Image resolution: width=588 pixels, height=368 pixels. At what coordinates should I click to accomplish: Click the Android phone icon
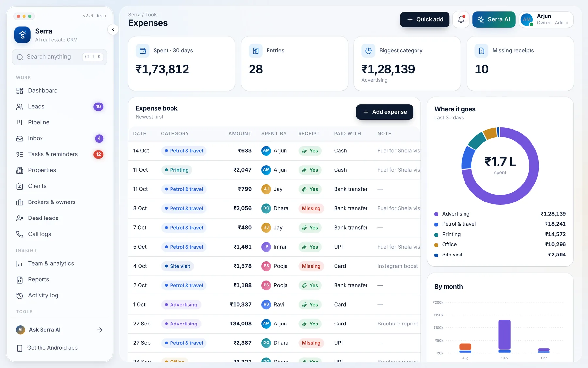pyautogui.click(x=20, y=348)
